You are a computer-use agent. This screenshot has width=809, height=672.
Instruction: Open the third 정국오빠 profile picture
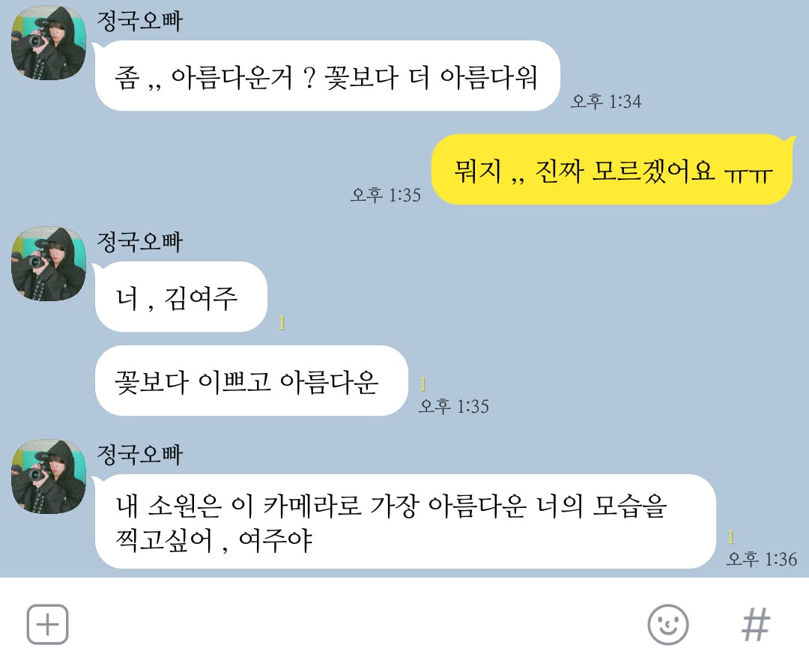coord(49,477)
